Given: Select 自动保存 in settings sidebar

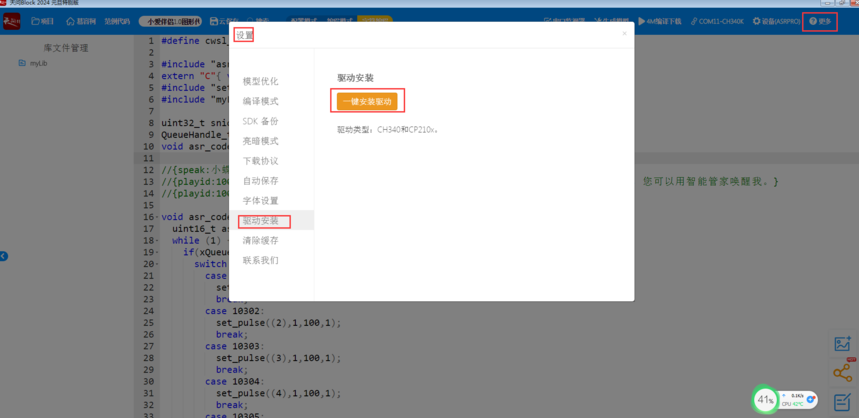Looking at the screenshot, I should [x=261, y=181].
